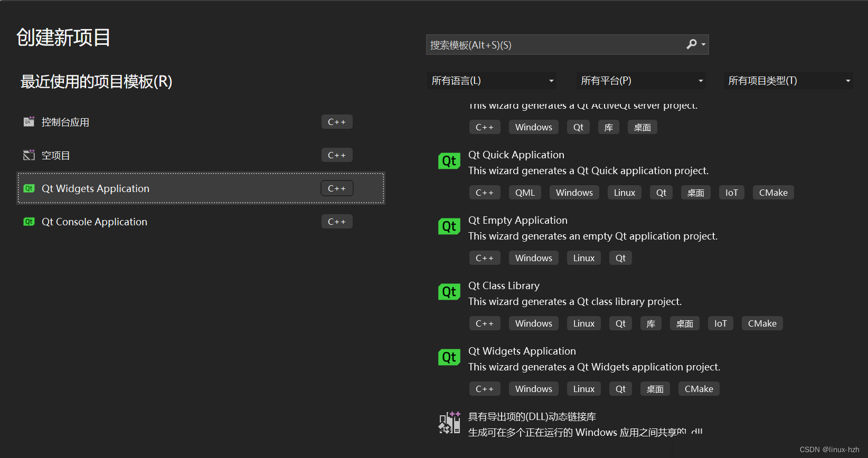Image resolution: width=868 pixels, height=458 pixels.
Task: Click IoT tag under Qt Quick Application
Action: click(x=732, y=193)
